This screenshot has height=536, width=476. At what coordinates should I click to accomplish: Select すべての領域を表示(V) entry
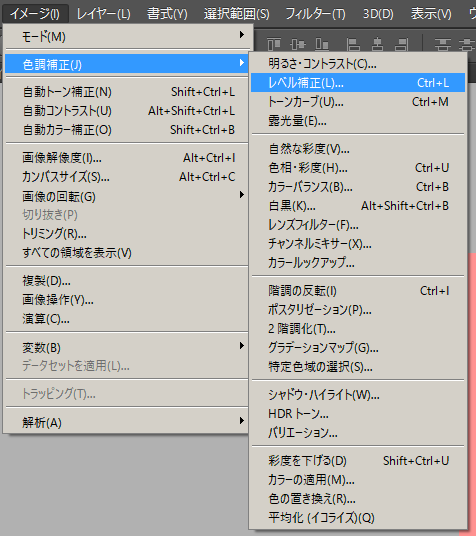click(x=127, y=253)
